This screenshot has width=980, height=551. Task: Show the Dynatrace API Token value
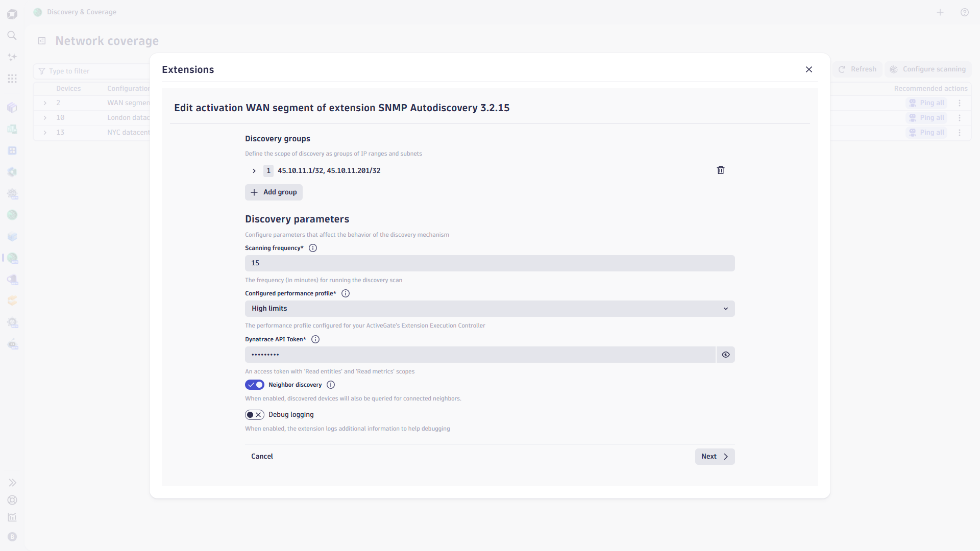pos(725,355)
